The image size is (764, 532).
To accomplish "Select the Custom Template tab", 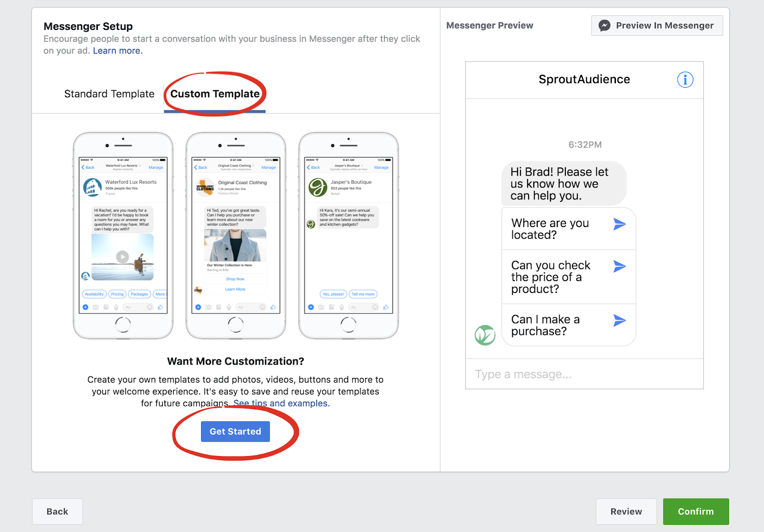I will 215,94.
